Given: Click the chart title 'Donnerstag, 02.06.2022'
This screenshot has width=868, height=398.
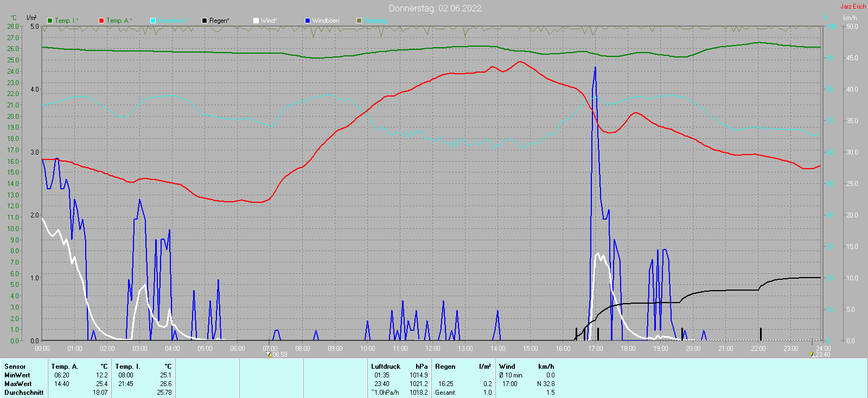Looking at the screenshot, I should pyautogui.click(x=435, y=8).
